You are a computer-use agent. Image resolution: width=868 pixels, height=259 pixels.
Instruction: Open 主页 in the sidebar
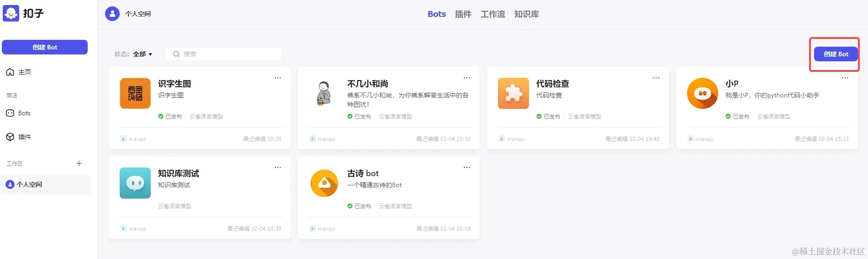click(19, 72)
